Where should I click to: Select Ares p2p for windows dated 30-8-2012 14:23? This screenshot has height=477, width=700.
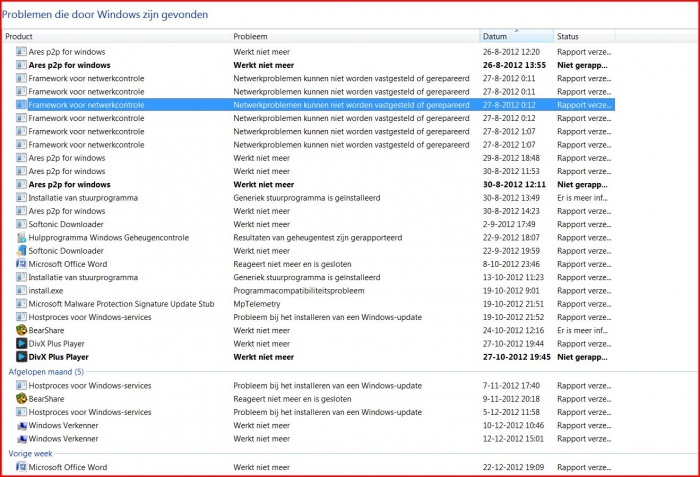click(314, 211)
